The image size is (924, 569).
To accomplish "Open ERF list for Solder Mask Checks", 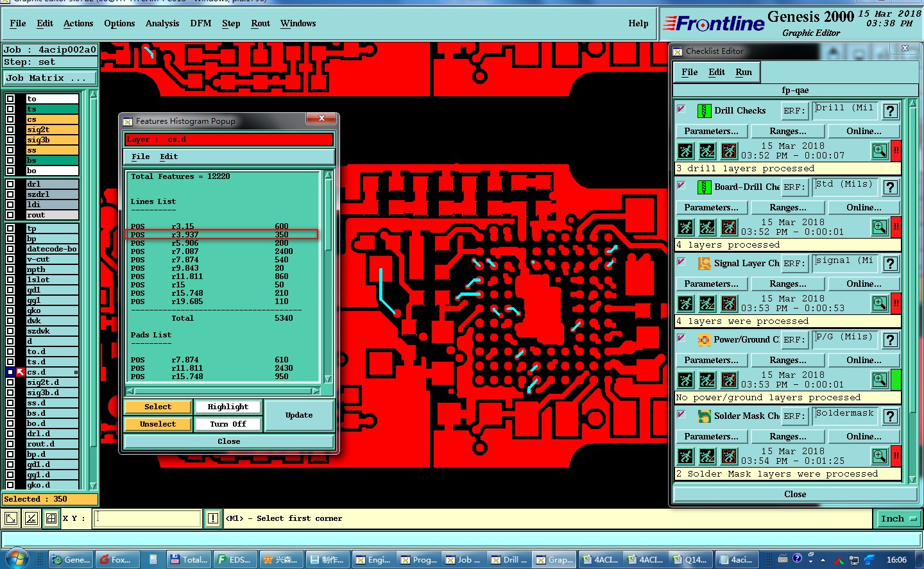I will pos(794,416).
